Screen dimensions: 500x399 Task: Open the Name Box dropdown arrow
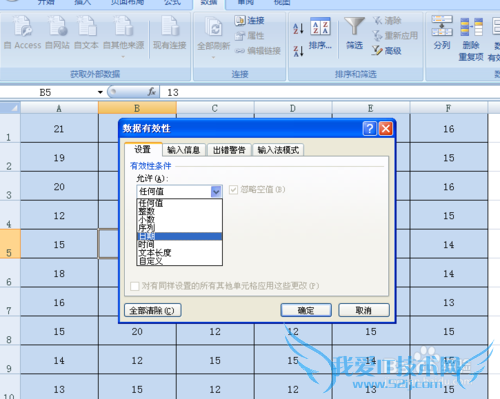(100, 92)
